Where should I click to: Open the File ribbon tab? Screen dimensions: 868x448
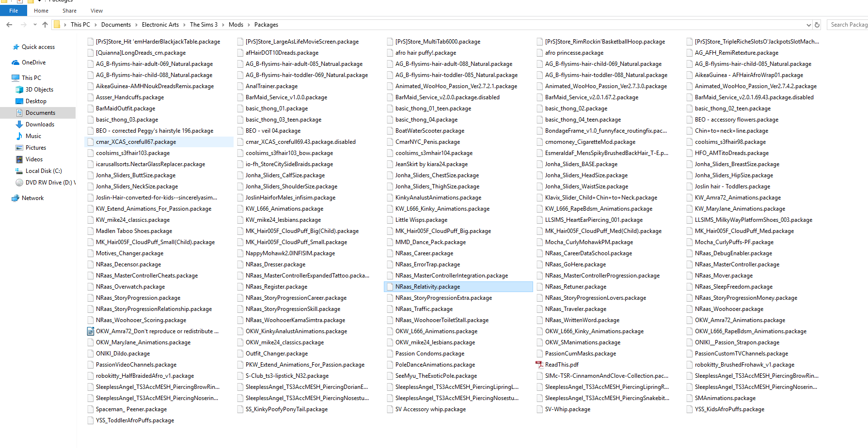[14, 11]
